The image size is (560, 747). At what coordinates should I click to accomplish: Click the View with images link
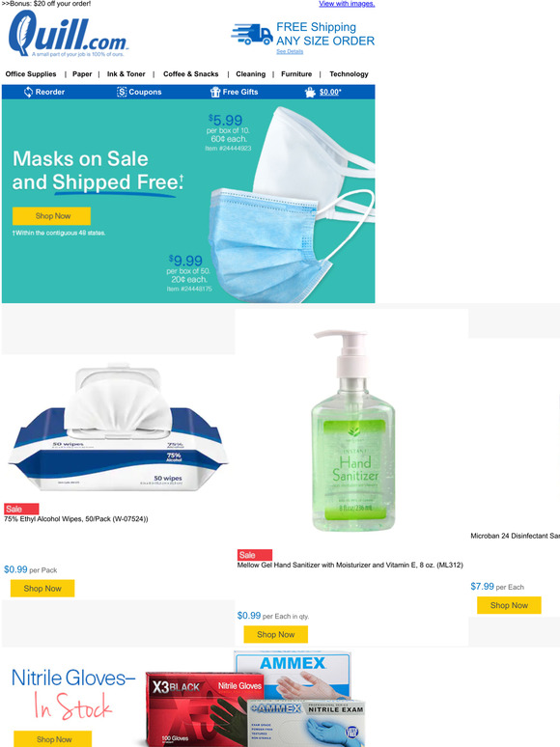[347, 4]
